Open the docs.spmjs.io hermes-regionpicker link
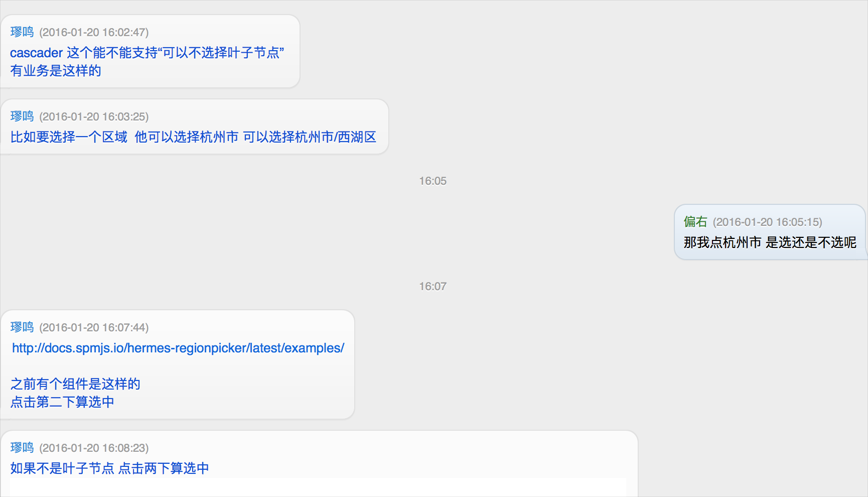The width and height of the screenshot is (868, 497). pyautogui.click(x=178, y=348)
